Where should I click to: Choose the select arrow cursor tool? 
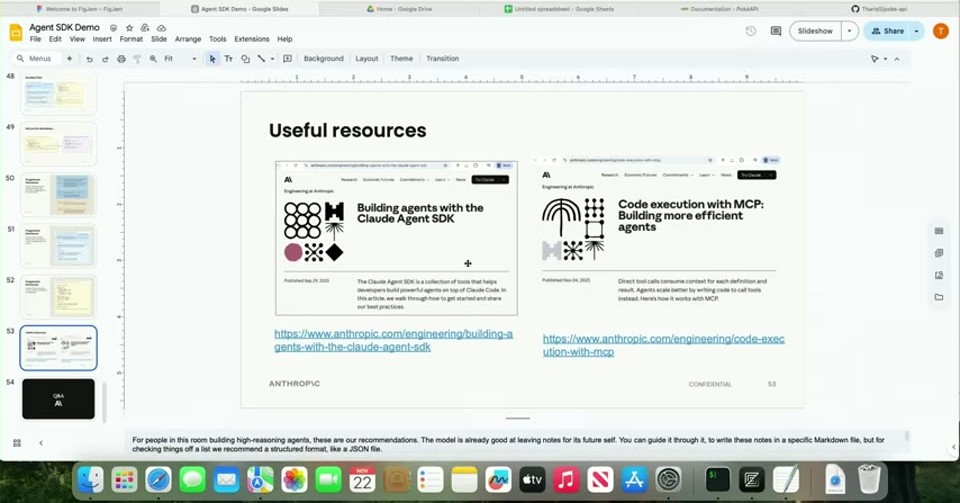tap(212, 59)
